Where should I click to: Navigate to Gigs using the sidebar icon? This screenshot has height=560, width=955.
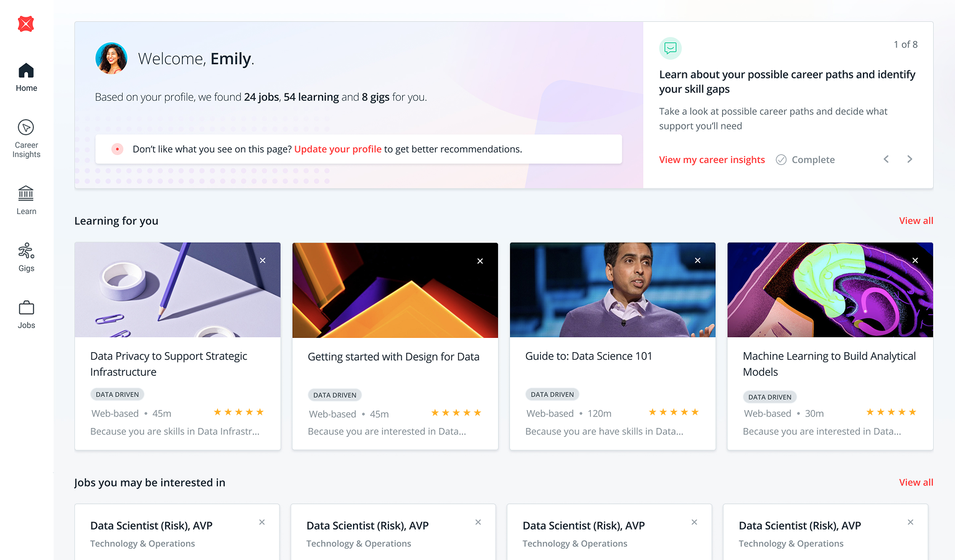click(26, 256)
